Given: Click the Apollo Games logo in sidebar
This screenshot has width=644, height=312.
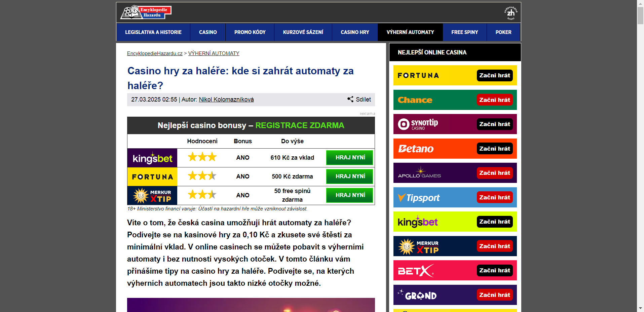Looking at the screenshot, I should click(x=419, y=173).
